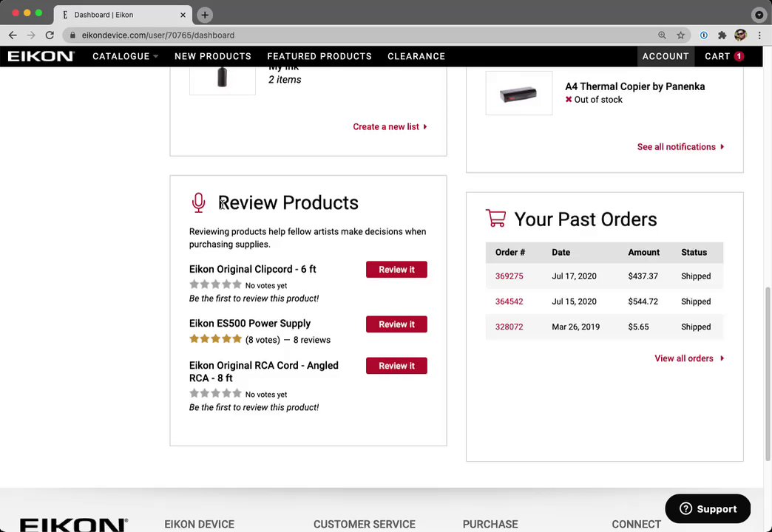Click the Order # column header

(x=510, y=252)
